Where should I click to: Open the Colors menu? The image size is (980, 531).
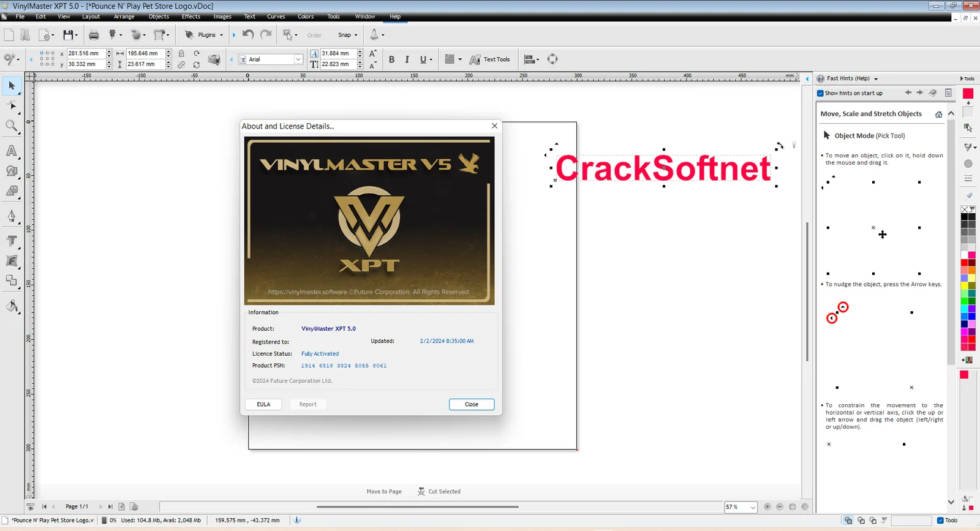[306, 17]
